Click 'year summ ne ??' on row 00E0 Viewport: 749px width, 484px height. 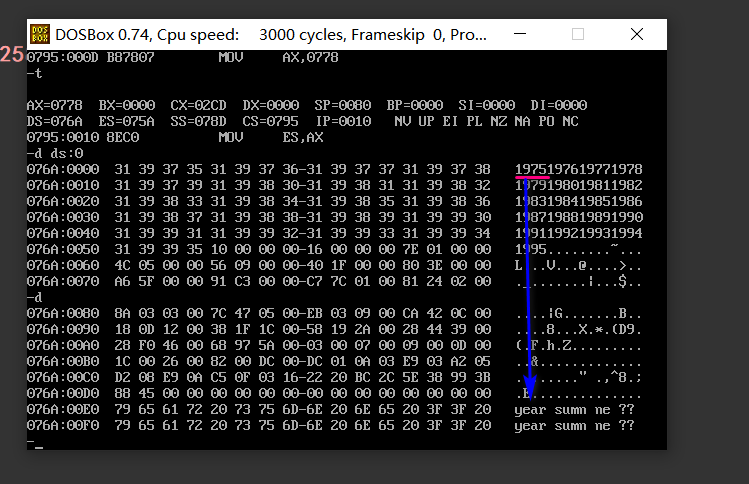click(x=574, y=410)
